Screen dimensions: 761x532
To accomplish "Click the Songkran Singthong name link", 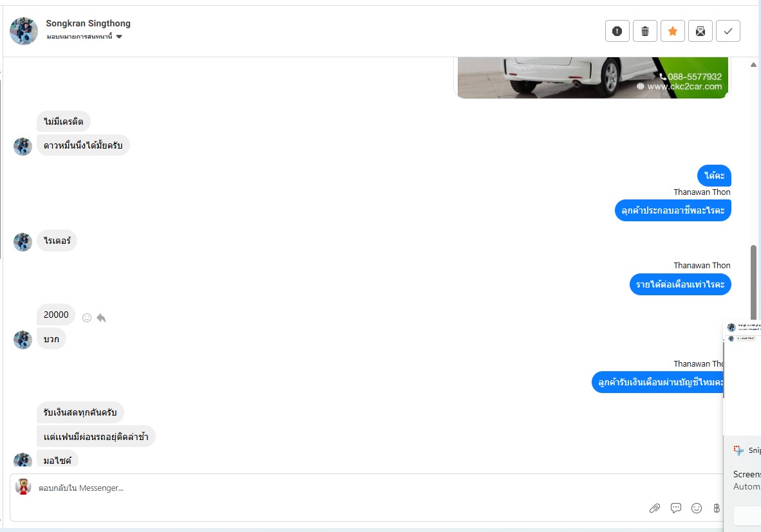I will coord(88,23).
